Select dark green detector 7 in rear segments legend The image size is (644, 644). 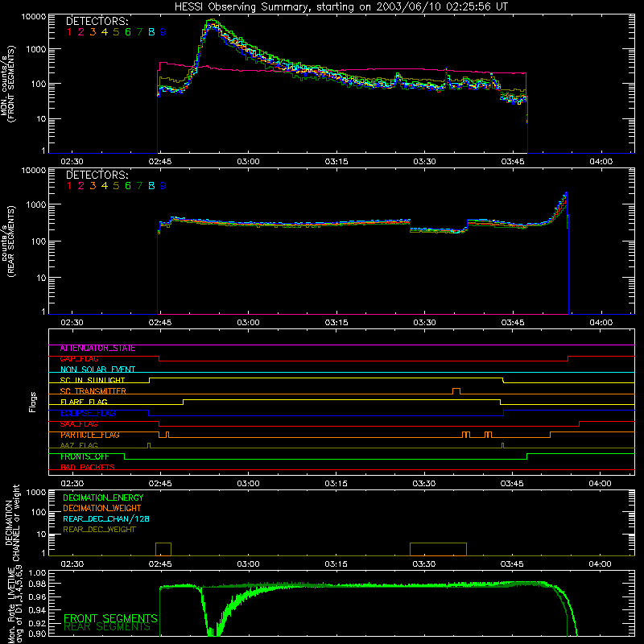coord(139,186)
